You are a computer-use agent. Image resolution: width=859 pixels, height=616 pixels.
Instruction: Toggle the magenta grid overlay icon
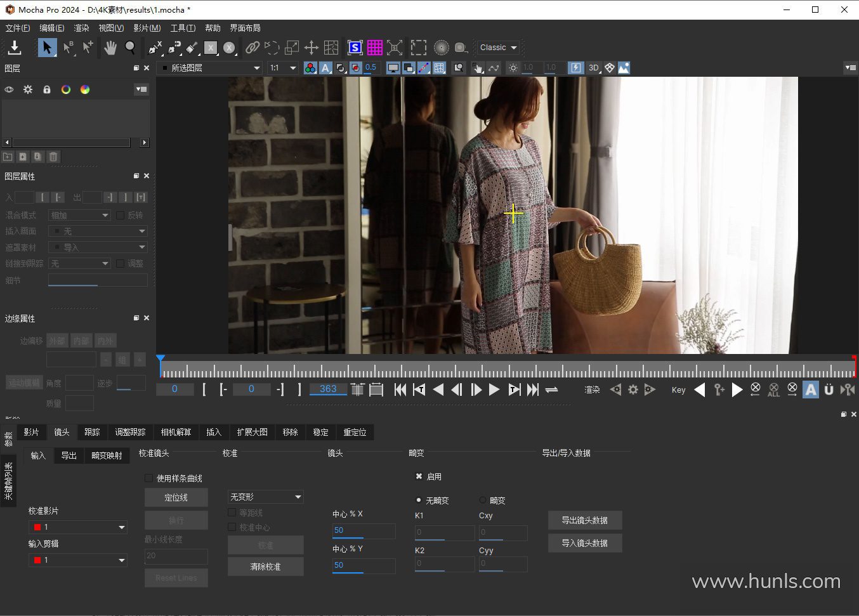tap(375, 48)
